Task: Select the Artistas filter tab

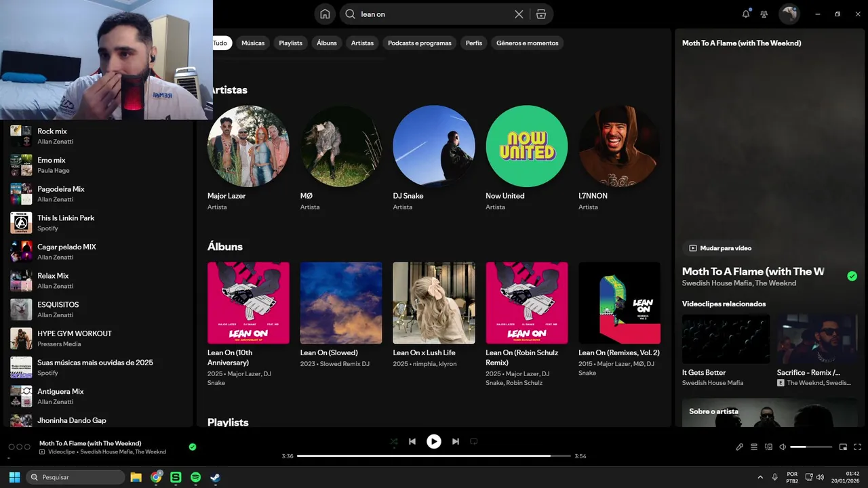Action: [x=362, y=43]
